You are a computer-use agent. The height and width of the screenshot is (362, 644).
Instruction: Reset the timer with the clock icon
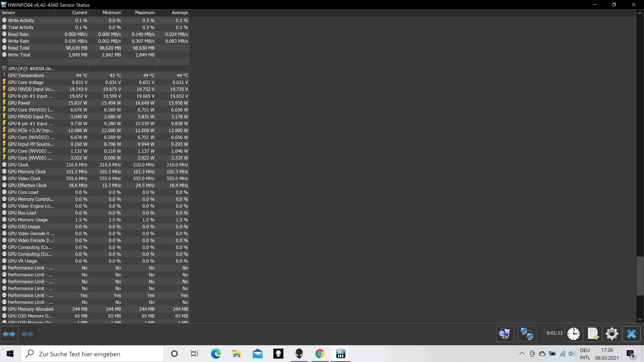coord(573,334)
